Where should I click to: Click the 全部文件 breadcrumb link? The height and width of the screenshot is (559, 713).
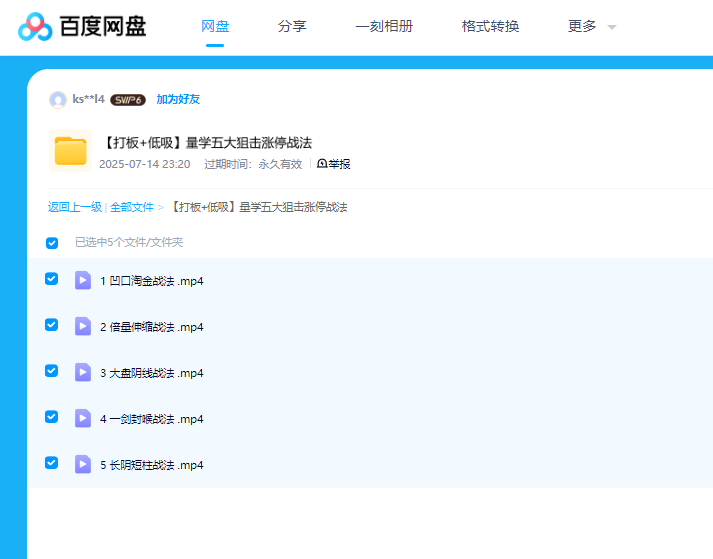click(132, 208)
